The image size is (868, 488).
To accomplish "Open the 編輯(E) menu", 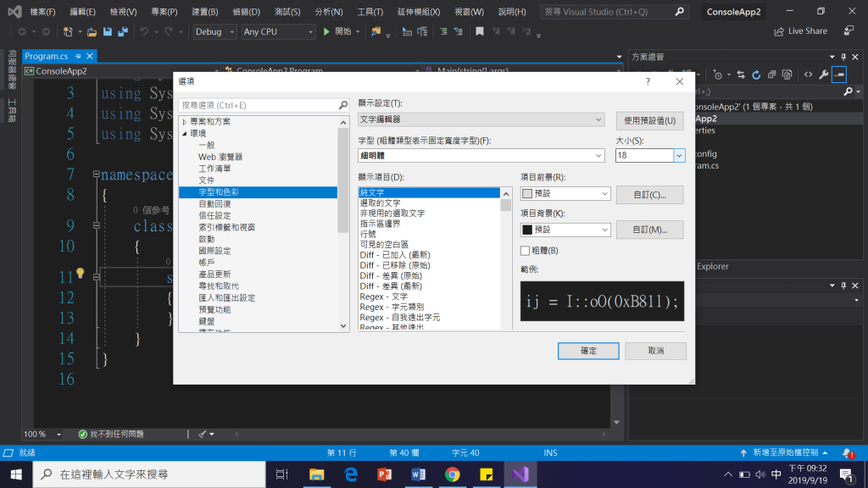I will (x=82, y=12).
